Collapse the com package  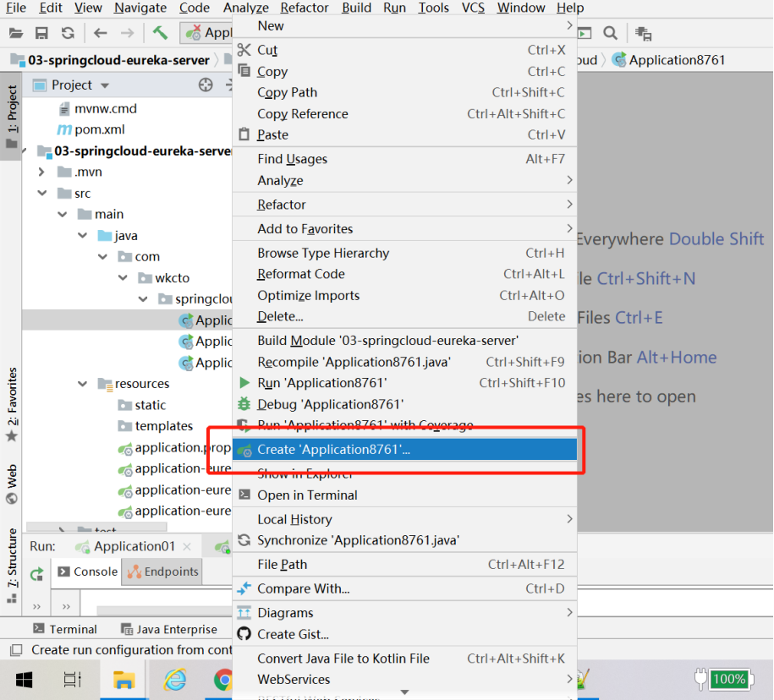point(102,257)
